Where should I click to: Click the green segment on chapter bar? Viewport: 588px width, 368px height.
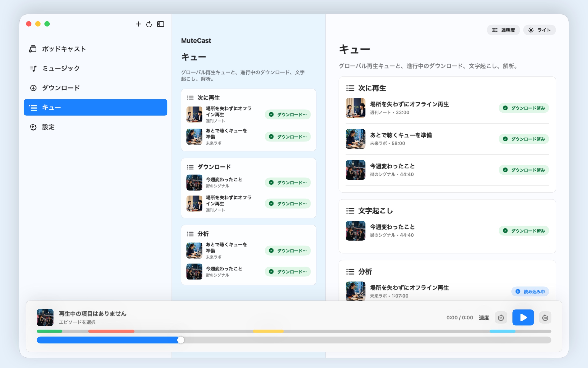[x=49, y=331]
